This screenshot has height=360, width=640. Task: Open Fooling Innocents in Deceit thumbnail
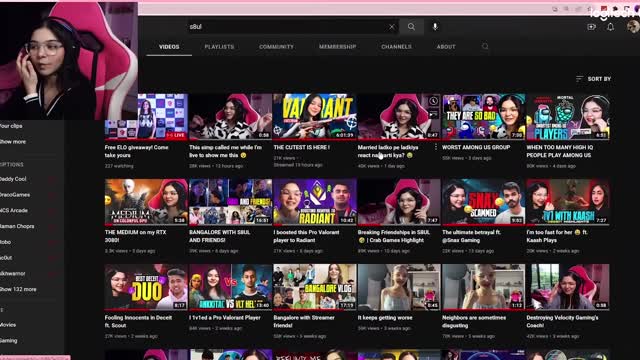pyautogui.click(x=146, y=287)
